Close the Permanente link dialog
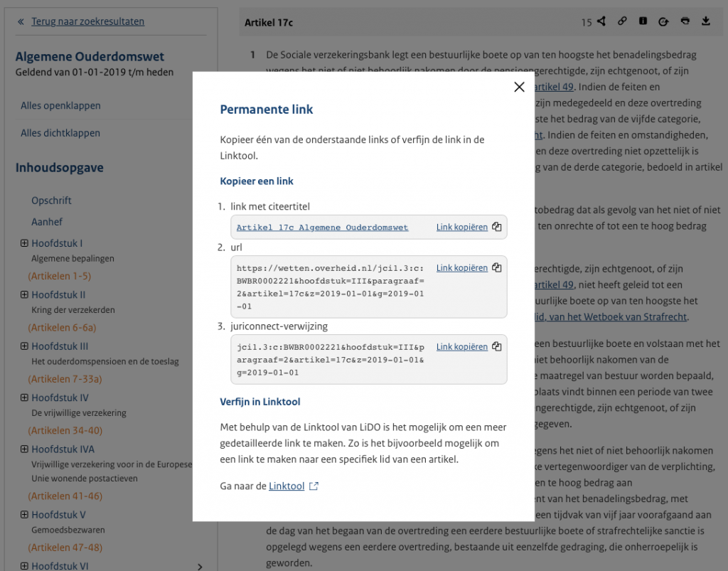The image size is (728, 571). [519, 87]
